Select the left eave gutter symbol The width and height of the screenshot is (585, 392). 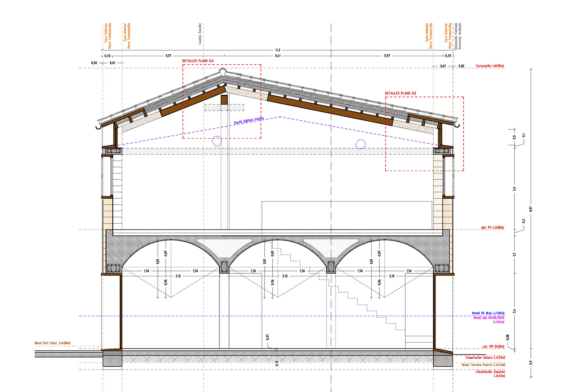click(99, 127)
